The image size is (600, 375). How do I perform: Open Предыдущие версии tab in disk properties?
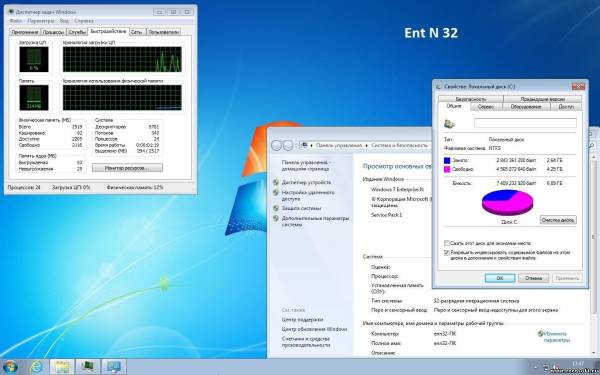543,99
